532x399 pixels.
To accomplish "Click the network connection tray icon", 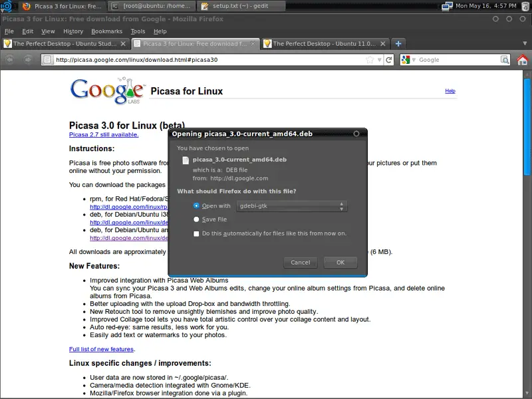I will [448, 6].
